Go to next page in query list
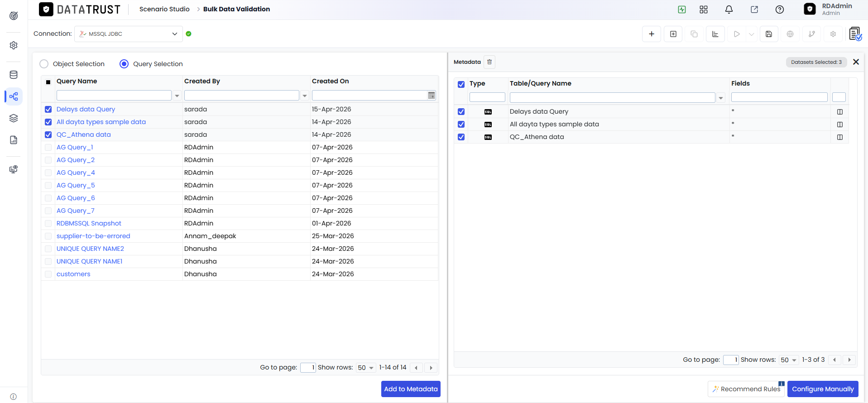Viewport: 868px width, 403px height. (431, 368)
